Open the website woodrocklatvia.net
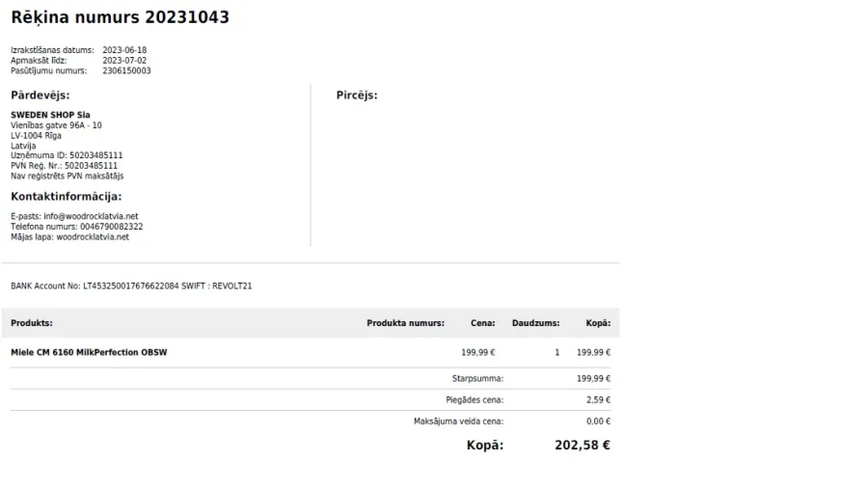 click(93, 237)
